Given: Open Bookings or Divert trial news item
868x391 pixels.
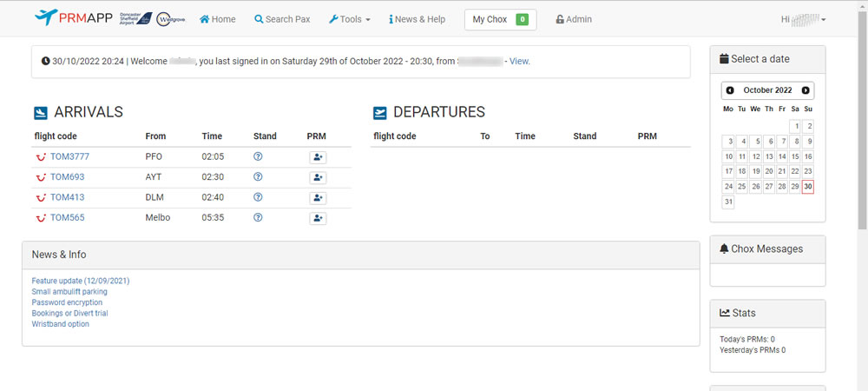Looking at the screenshot, I should pyautogui.click(x=69, y=313).
